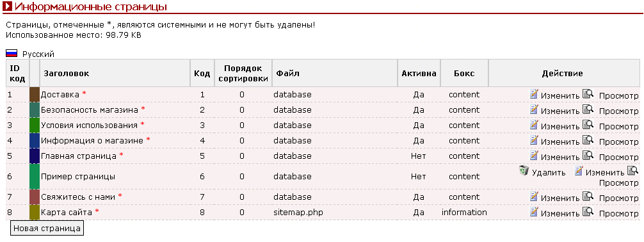Click Изменить link for Карта сайта
644x242 pixels.
[560, 214]
